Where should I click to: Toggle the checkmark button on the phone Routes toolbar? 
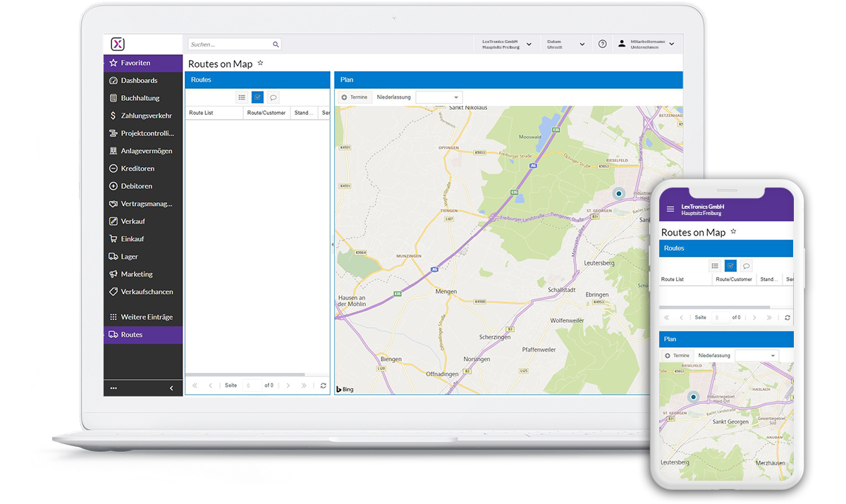[x=730, y=266]
